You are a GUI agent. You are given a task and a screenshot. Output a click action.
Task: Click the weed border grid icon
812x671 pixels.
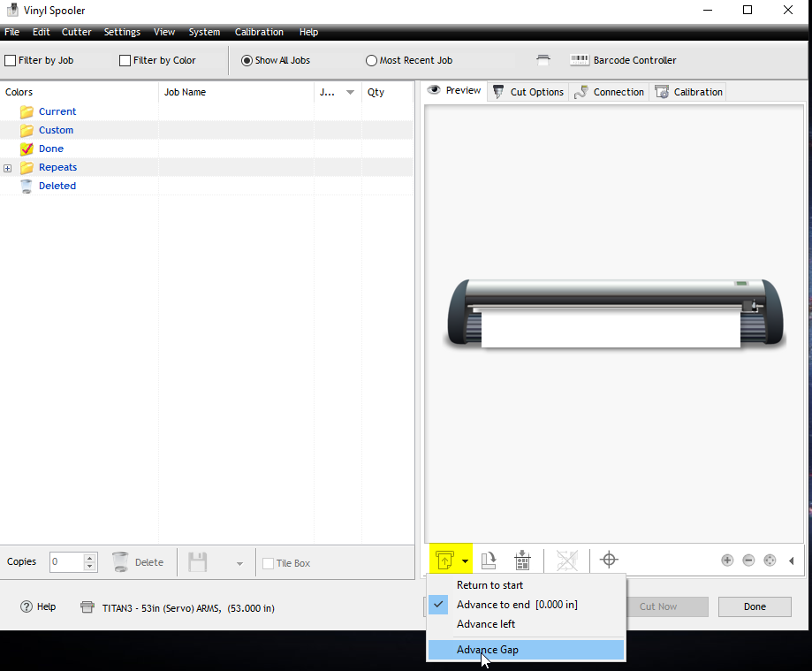click(x=522, y=560)
